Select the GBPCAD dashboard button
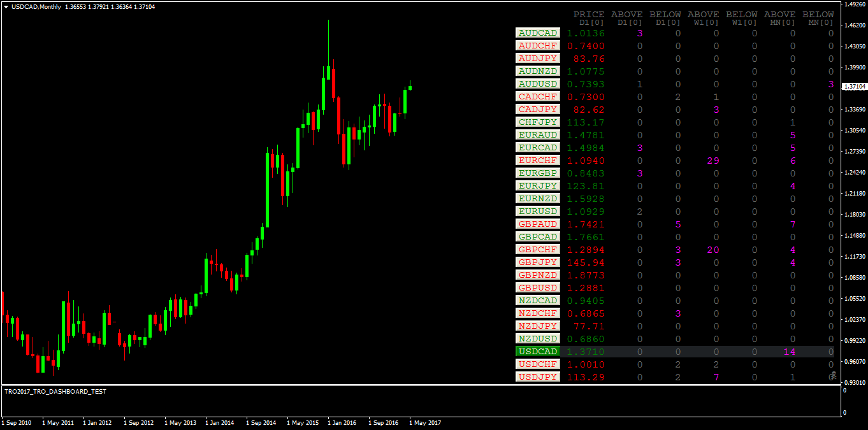 pos(538,237)
